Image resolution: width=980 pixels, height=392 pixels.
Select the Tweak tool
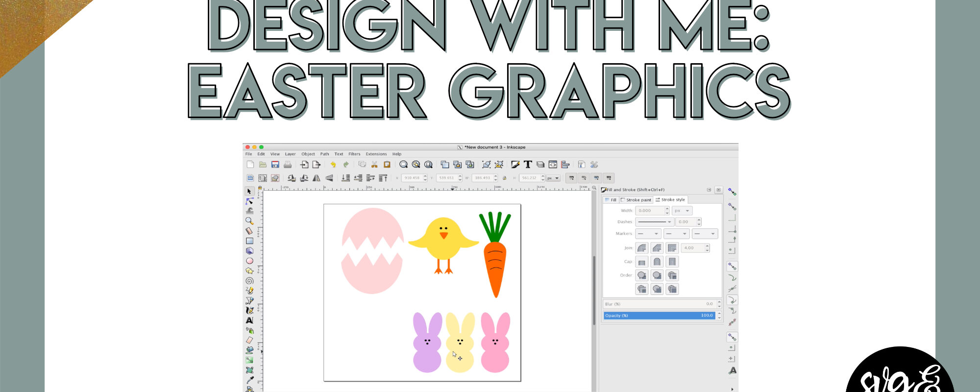point(249,211)
